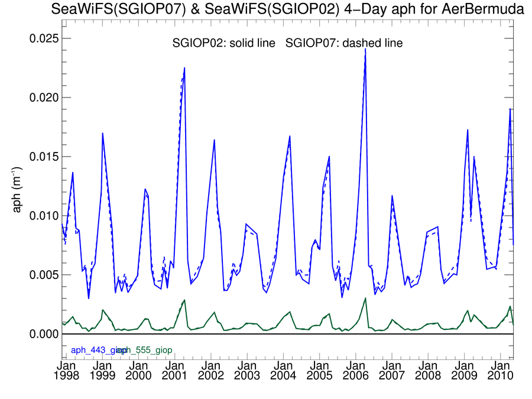Click the Jan 1998 x-axis label
The height and width of the screenshot is (399, 532).
tap(66, 371)
